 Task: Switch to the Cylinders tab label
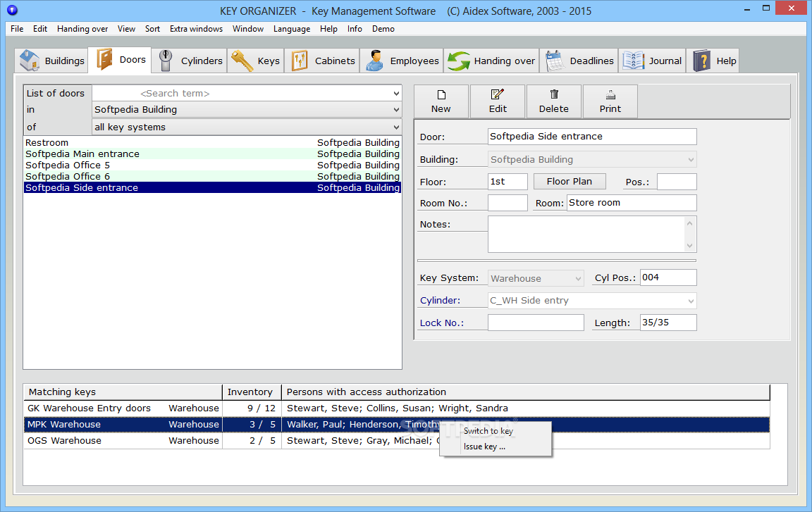click(x=202, y=61)
